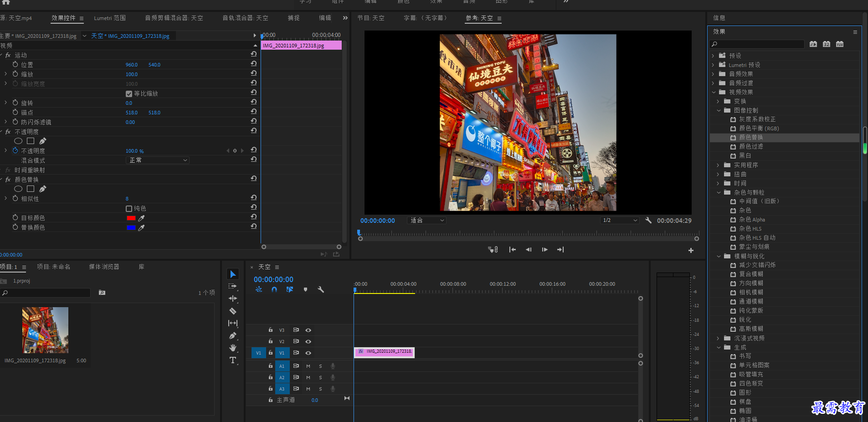
Task: Toggle V3 track visibility eye
Action: tap(308, 330)
